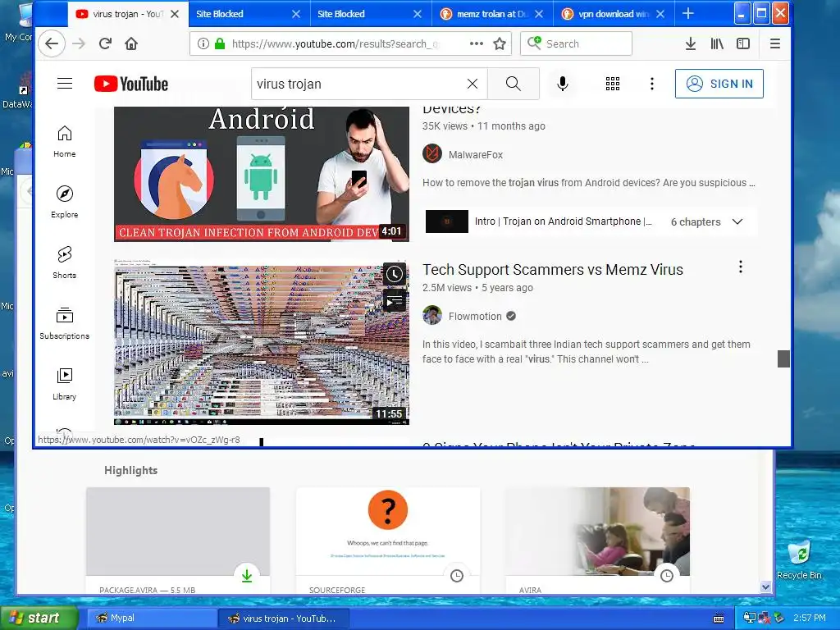Start voice search with microphone icon
Screen dimensions: 840x630
563,84
